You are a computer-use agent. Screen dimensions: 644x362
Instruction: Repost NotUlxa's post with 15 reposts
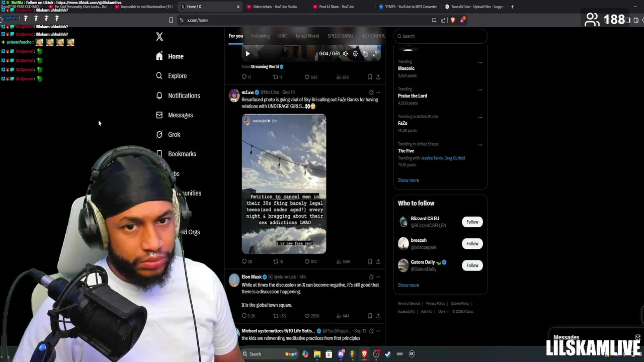pyautogui.click(x=278, y=261)
